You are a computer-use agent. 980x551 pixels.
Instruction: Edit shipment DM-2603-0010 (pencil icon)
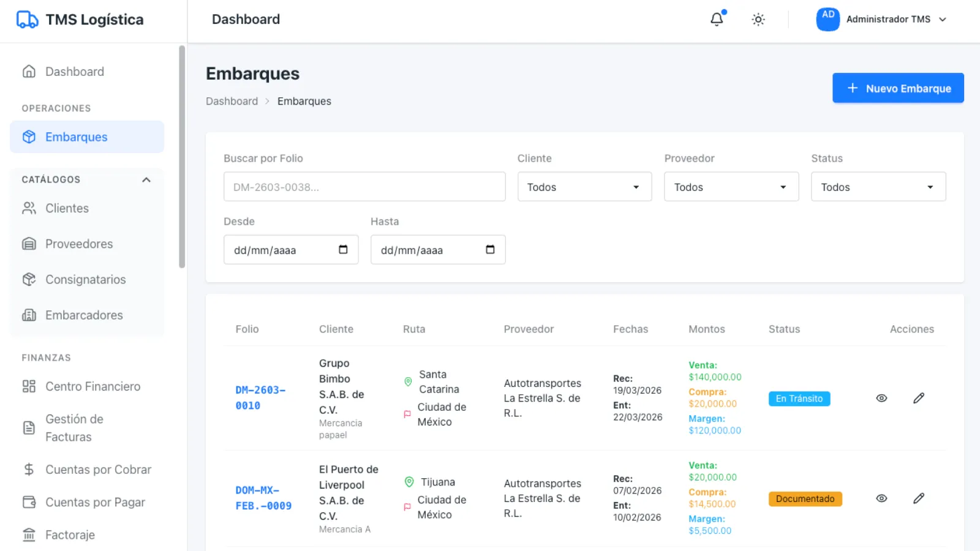tap(919, 398)
